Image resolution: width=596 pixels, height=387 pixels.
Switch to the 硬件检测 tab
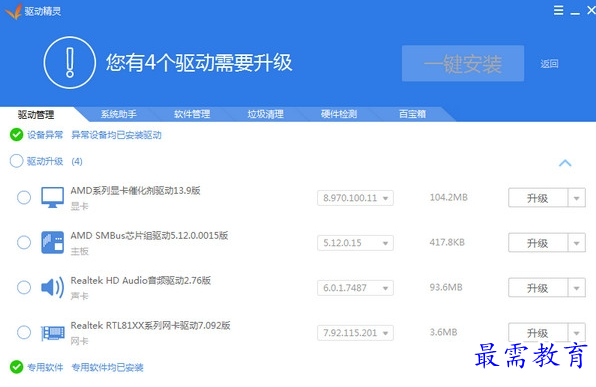(x=339, y=114)
